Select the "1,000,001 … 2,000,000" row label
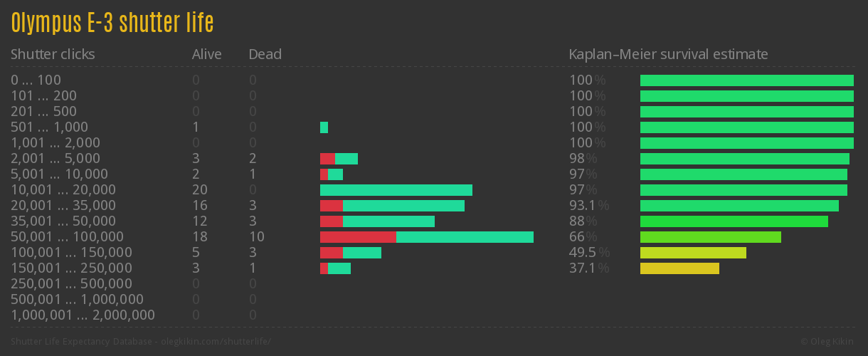 pos(83,315)
